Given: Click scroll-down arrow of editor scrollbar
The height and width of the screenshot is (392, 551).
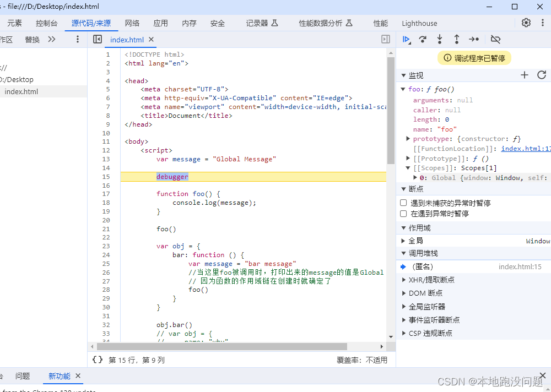Looking at the screenshot, I should [x=391, y=337].
